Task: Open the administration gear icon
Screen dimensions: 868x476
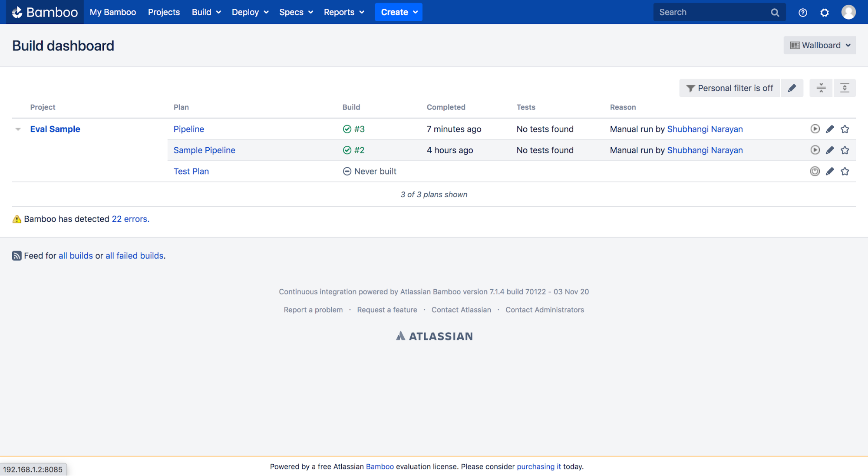Action: click(x=824, y=13)
